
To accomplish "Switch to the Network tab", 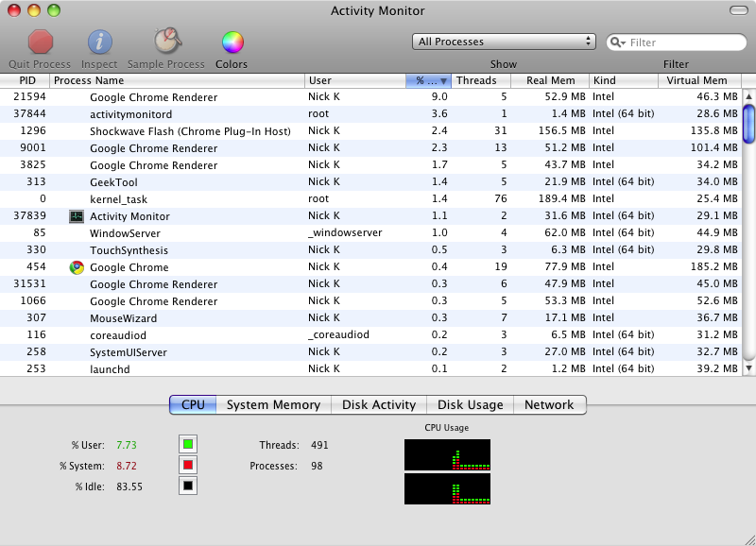I will coord(550,405).
